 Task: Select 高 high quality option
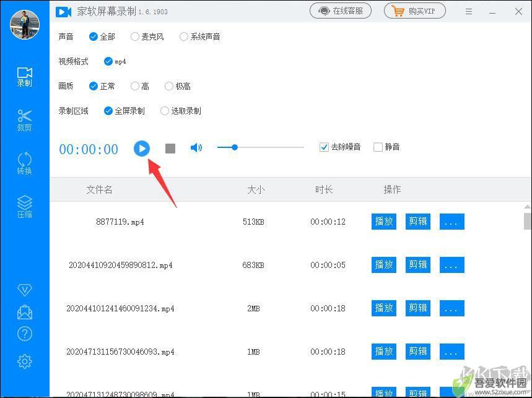tap(140, 86)
